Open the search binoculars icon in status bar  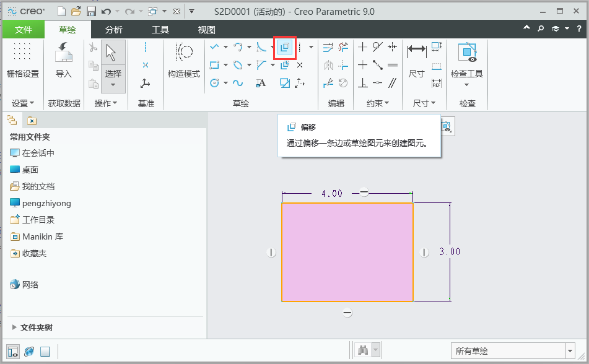pyautogui.click(x=363, y=350)
